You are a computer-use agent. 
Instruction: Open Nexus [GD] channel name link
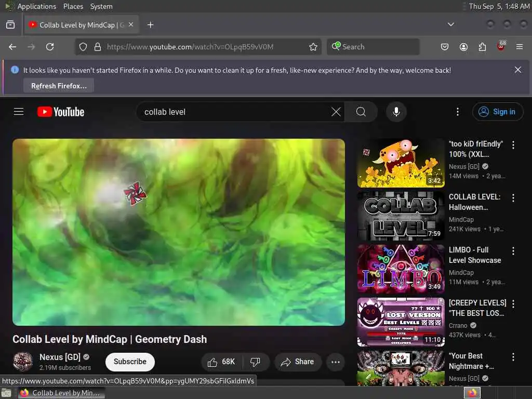tap(60, 357)
